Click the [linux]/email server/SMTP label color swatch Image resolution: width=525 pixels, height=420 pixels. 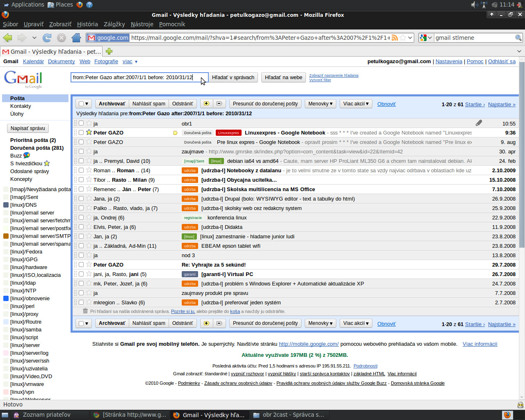[6, 236]
